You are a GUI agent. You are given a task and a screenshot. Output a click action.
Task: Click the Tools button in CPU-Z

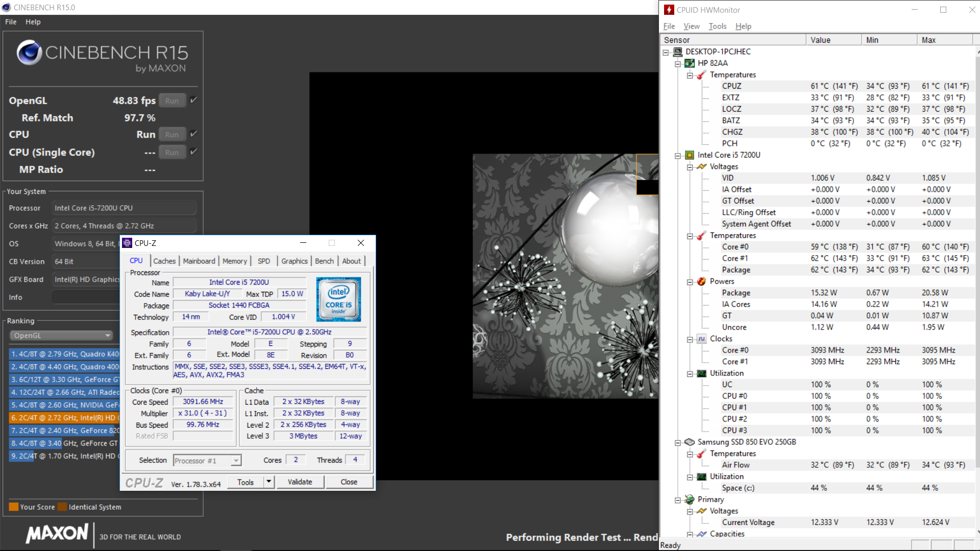point(246,482)
